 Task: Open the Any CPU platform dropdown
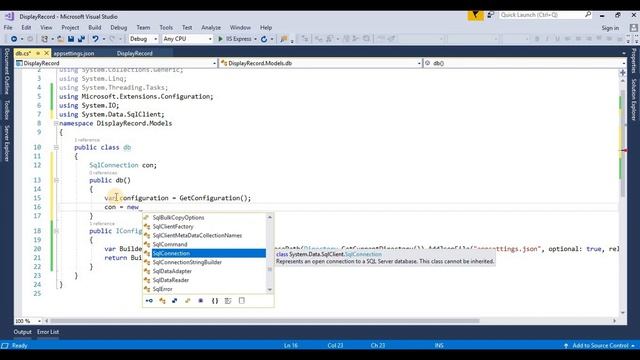pos(187,39)
